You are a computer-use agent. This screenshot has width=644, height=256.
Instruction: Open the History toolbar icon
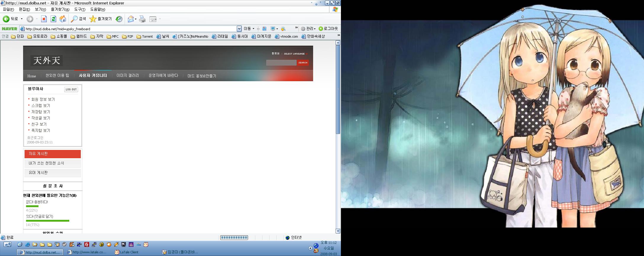(x=119, y=19)
